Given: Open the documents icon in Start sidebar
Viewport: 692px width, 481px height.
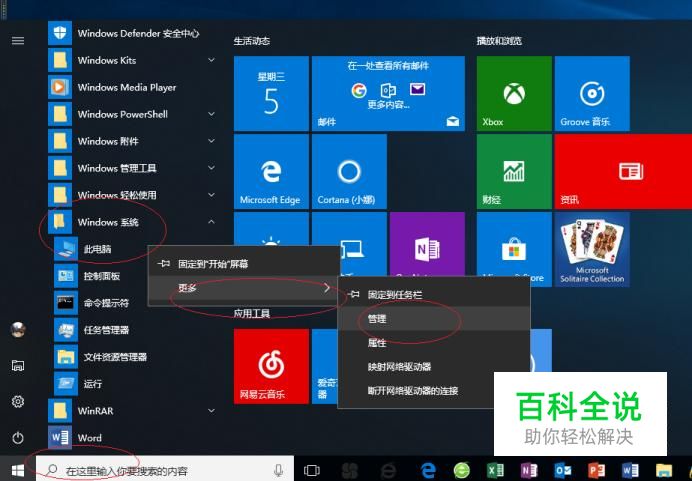Looking at the screenshot, I should (18, 365).
